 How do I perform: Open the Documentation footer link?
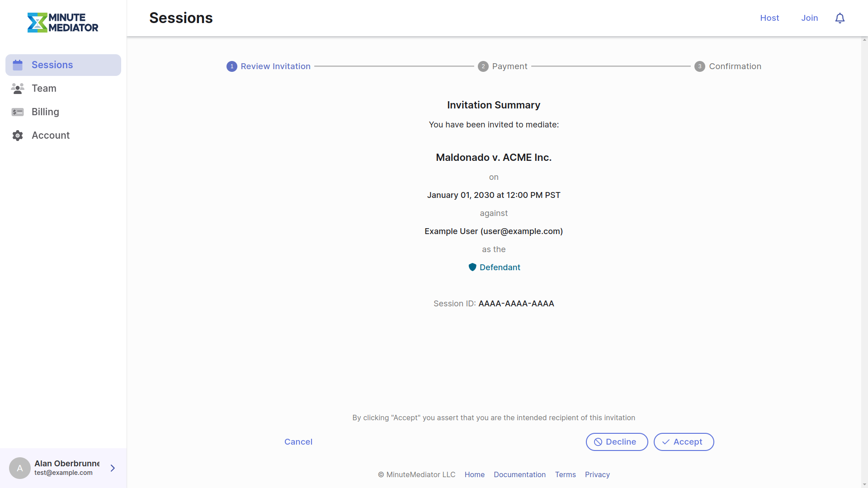519,474
